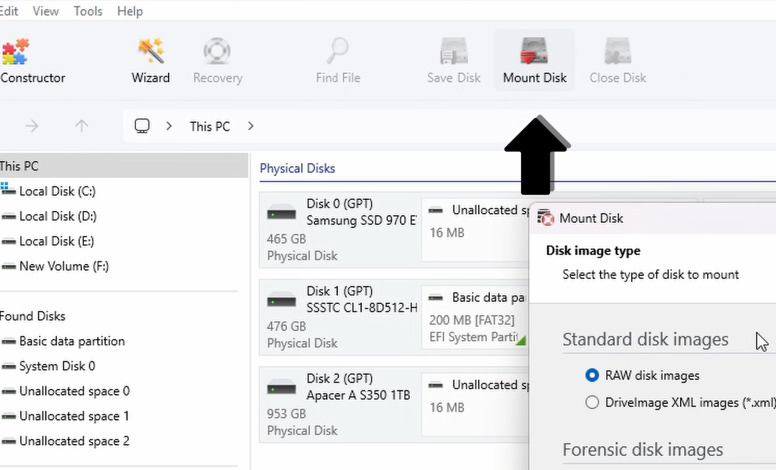The height and width of the screenshot is (470, 776).
Task: Select RAW disk images radio option
Action: click(x=592, y=375)
